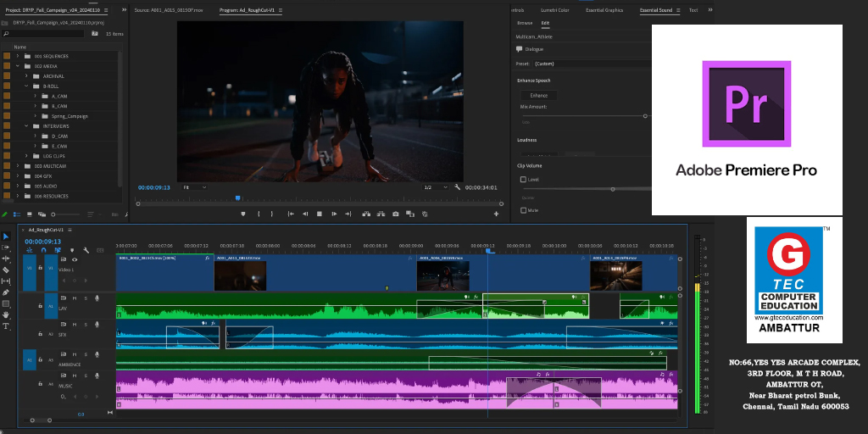This screenshot has height=434, width=868.
Task: Switch to the Lumetri Color tab
Action: click(x=555, y=10)
